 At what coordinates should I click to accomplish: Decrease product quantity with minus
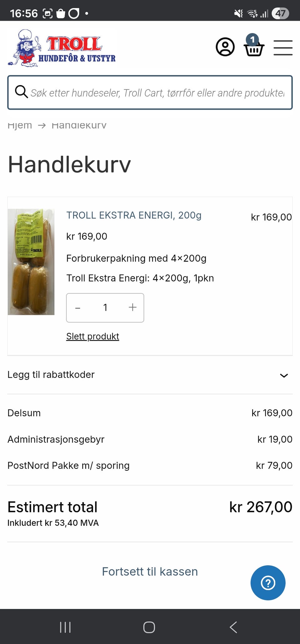pos(78,308)
